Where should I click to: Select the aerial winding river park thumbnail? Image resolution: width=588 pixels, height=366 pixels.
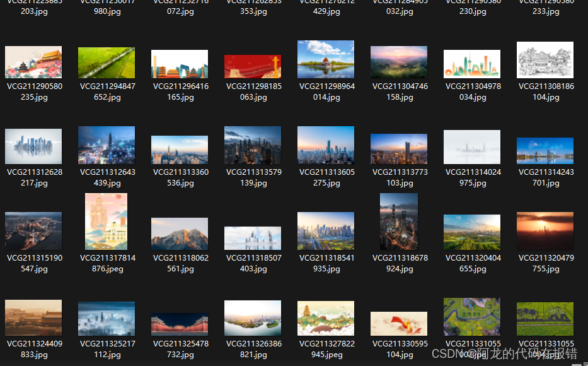472,316
